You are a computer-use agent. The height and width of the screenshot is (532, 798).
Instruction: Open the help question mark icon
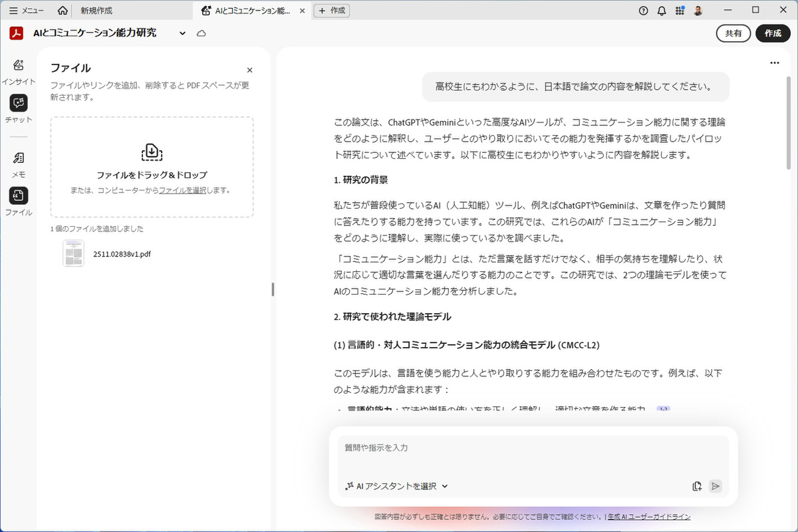(643, 11)
